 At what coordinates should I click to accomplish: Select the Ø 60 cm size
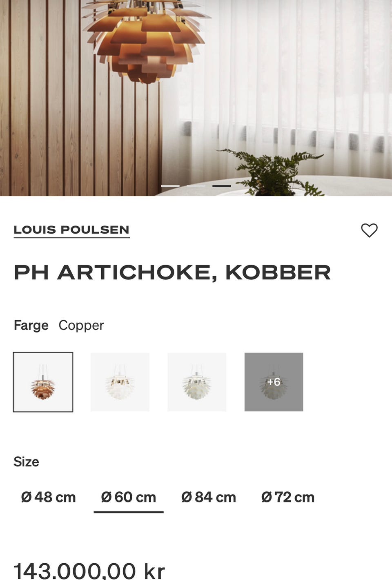129,497
